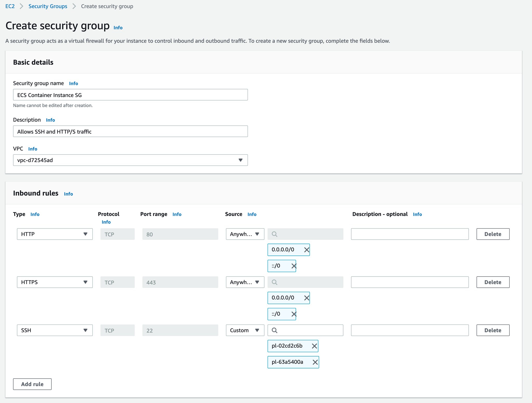532x403 pixels.
Task: Open Info for Security group name
Action: pyautogui.click(x=74, y=83)
